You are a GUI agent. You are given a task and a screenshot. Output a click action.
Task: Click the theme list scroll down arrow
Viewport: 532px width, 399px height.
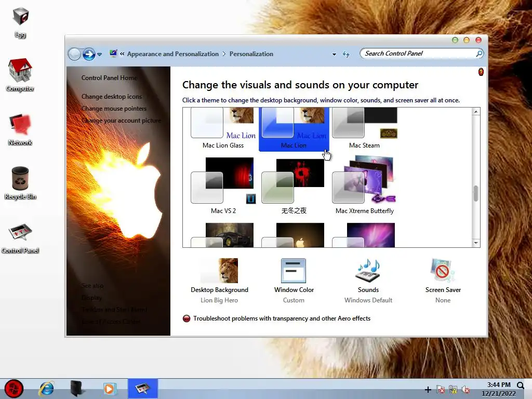(476, 243)
